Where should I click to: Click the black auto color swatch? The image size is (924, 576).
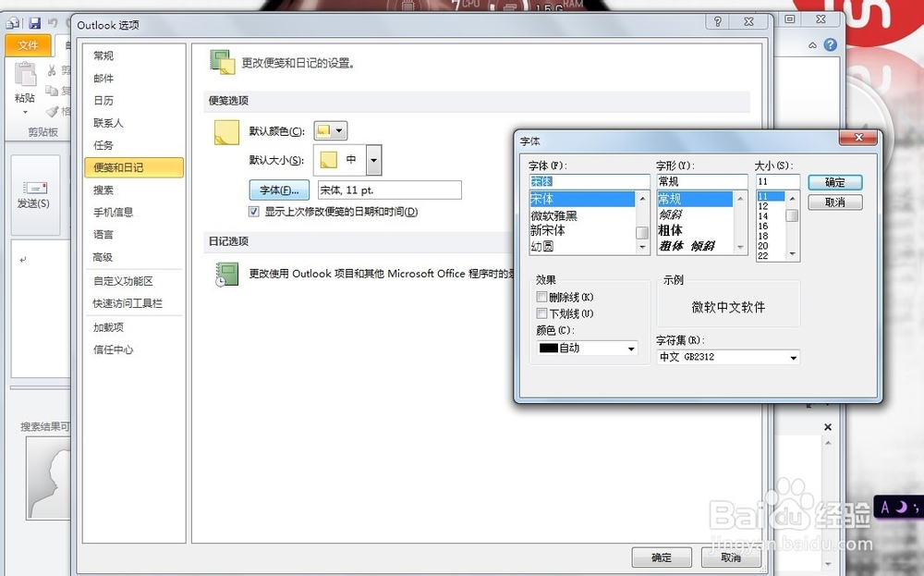548,349
